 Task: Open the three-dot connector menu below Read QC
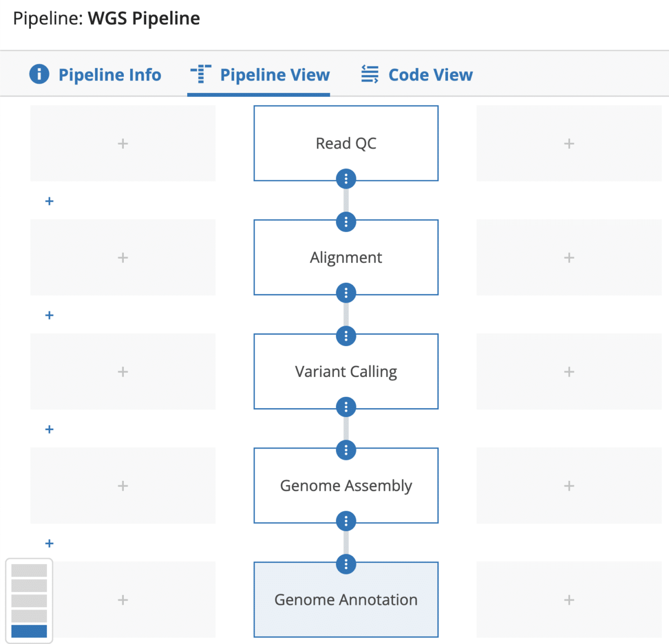[x=345, y=178]
